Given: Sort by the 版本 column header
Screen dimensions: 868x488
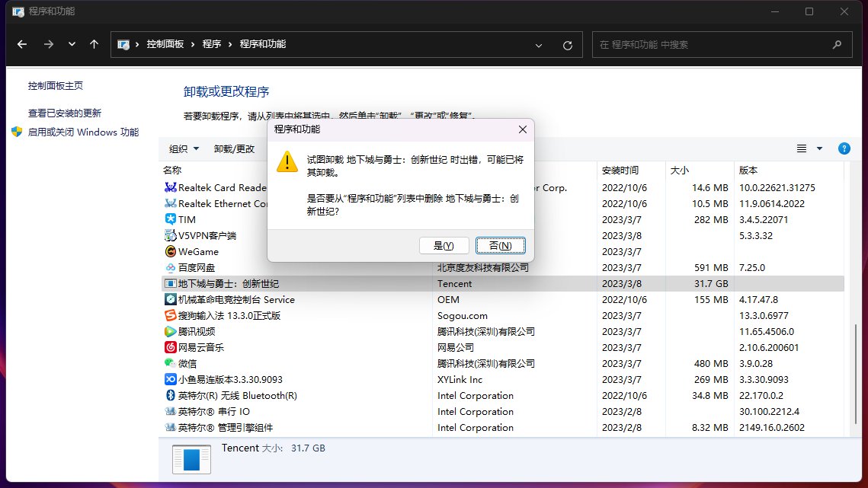Looking at the screenshot, I should pos(748,171).
